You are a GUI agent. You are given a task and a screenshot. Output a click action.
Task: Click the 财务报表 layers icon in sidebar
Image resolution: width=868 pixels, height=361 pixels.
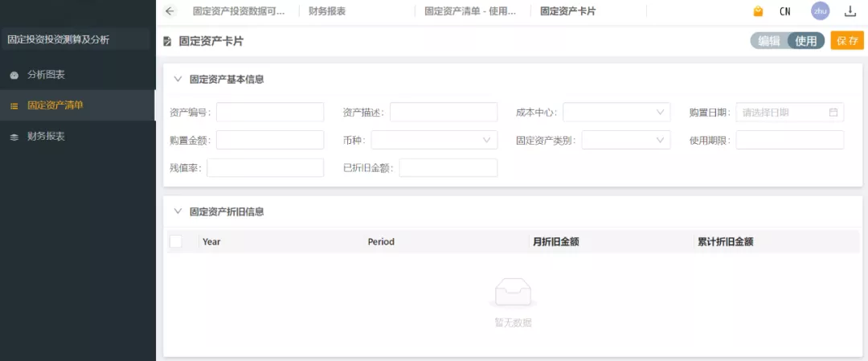click(14, 137)
